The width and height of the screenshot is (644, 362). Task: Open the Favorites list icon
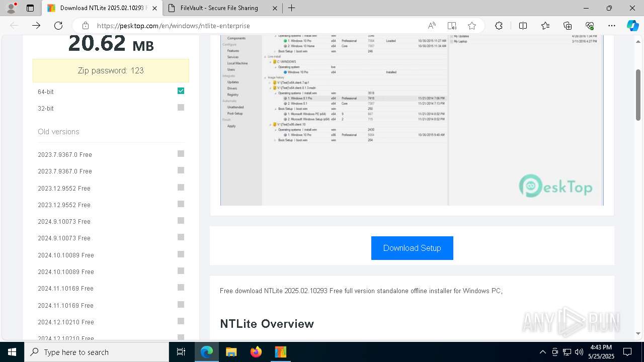coord(545,26)
